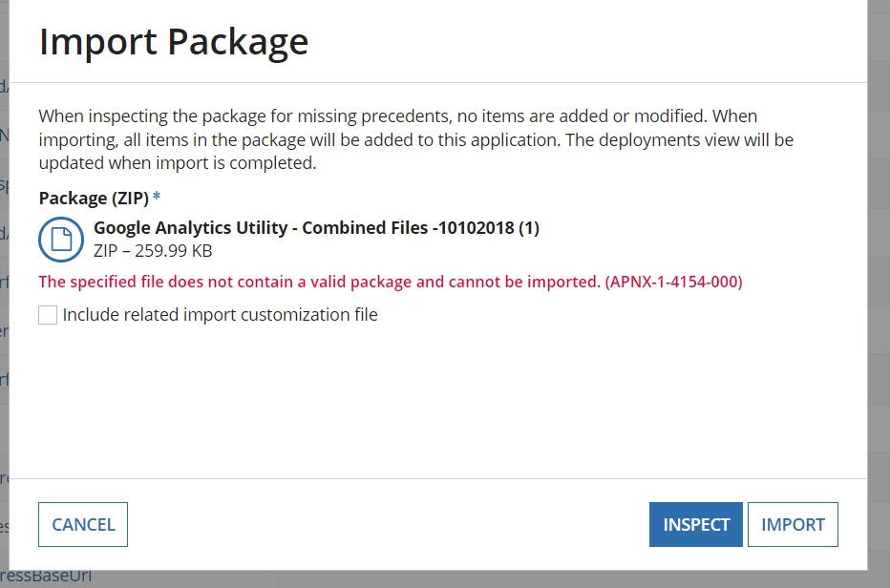
Task: Click the uploaded package document icon
Action: pos(61,239)
